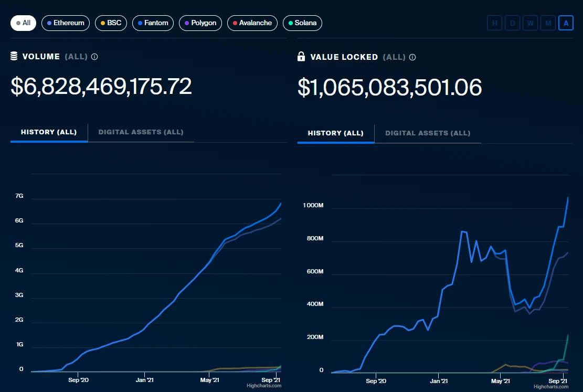Open Highcharts.com link under Value Locked chart
The height and width of the screenshot is (392, 583).
(x=551, y=387)
